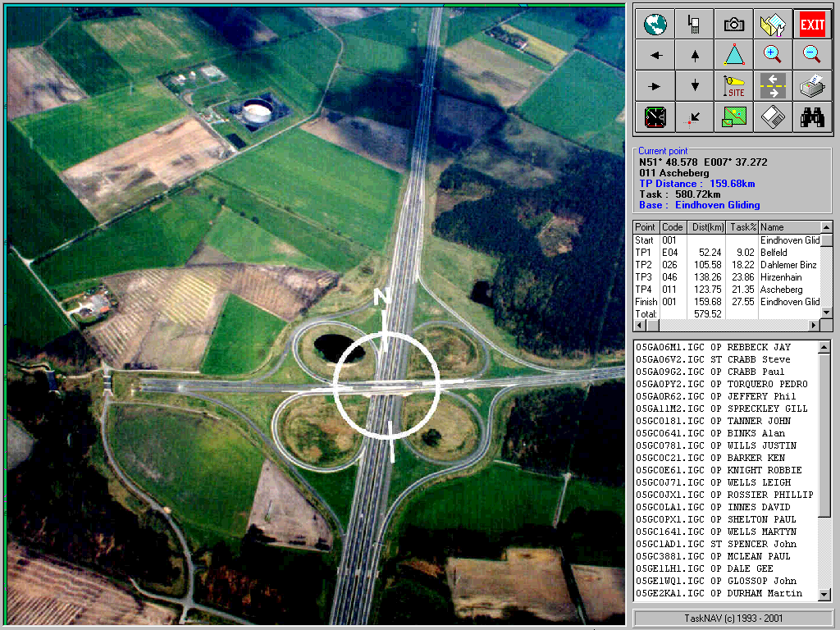Zoom in with the plus magnifier
This screenshot has height=630, width=840.
tap(773, 55)
